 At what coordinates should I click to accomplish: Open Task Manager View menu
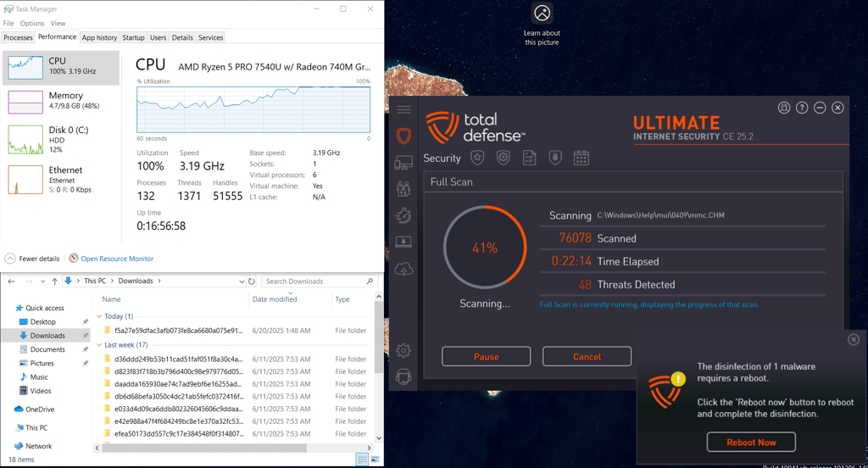58,23
